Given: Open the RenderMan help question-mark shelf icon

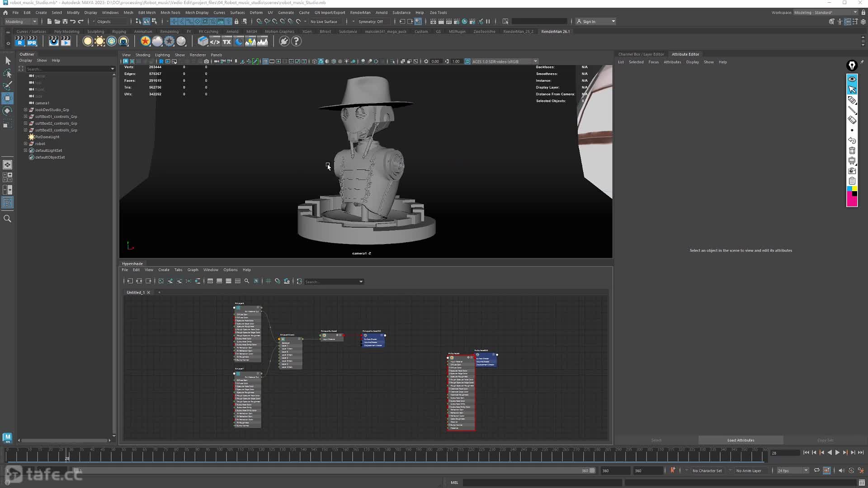Looking at the screenshot, I should pos(296,42).
